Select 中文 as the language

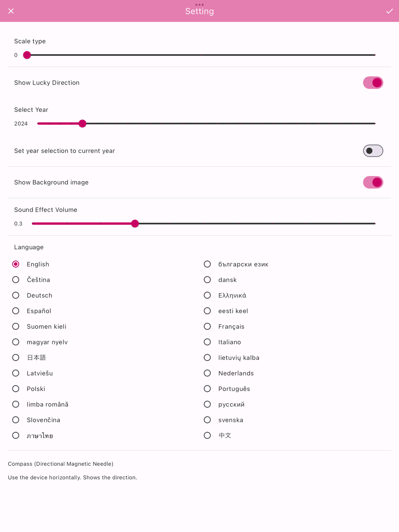pyautogui.click(x=207, y=435)
